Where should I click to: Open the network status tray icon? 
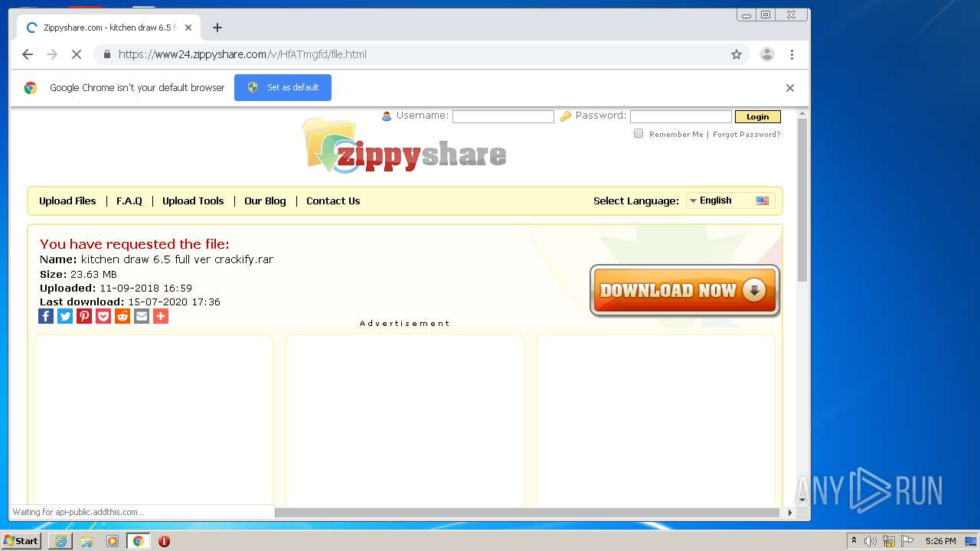click(x=889, y=541)
